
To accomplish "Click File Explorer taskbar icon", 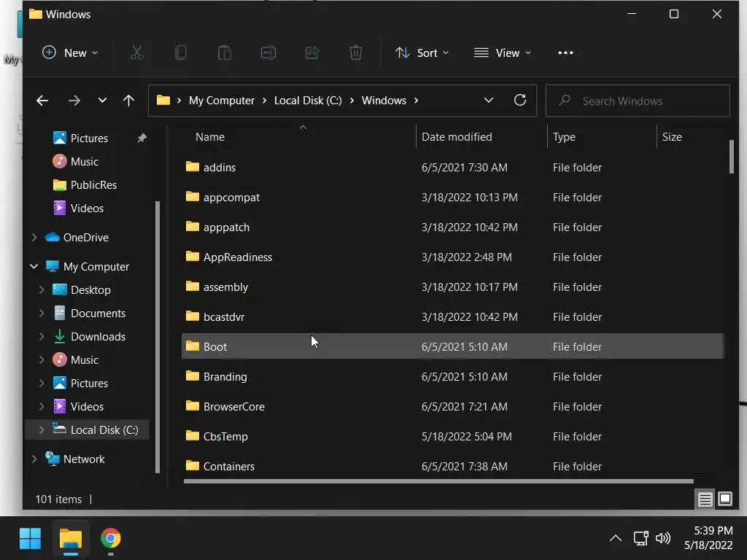I will 71,539.
